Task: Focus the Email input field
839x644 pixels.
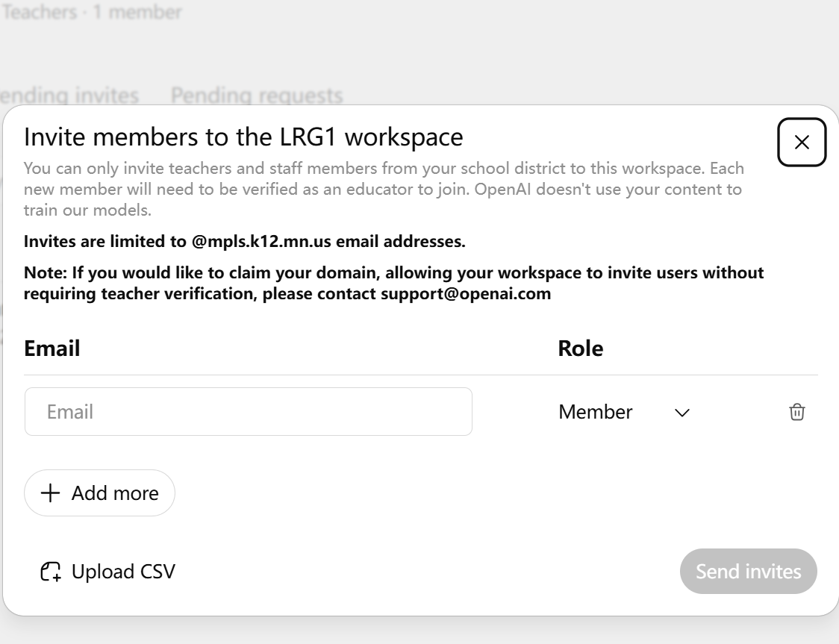Action: [249, 411]
